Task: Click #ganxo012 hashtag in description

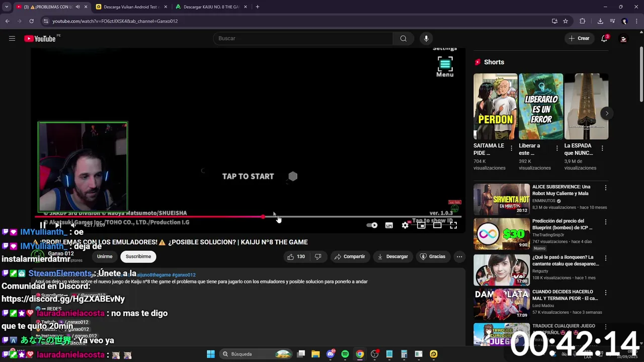Action: coord(184,275)
